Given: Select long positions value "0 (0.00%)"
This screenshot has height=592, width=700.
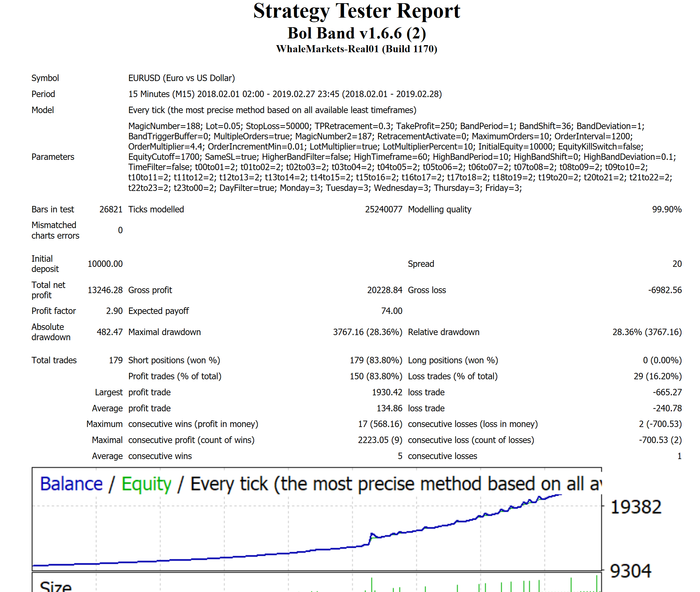Looking at the screenshot, I should pyautogui.click(x=663, y=360).
